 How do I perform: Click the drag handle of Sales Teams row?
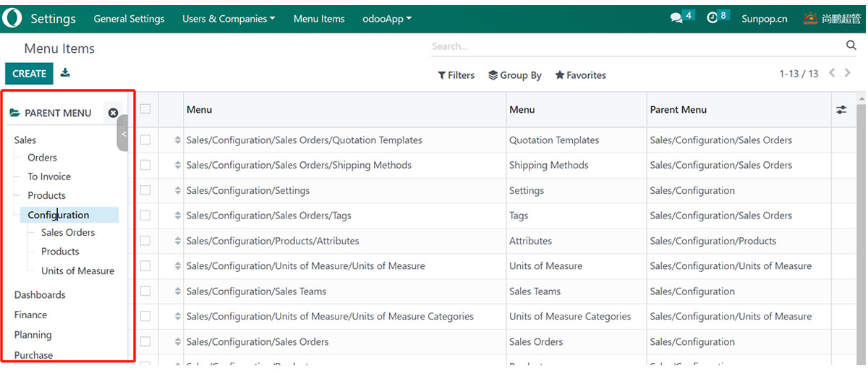coord(178,291)
